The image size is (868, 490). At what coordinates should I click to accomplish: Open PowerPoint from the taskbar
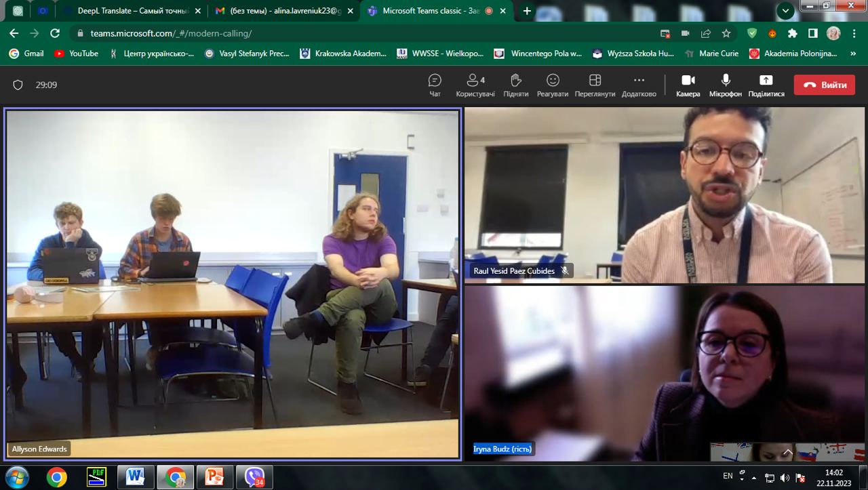(x=215, y=477)
